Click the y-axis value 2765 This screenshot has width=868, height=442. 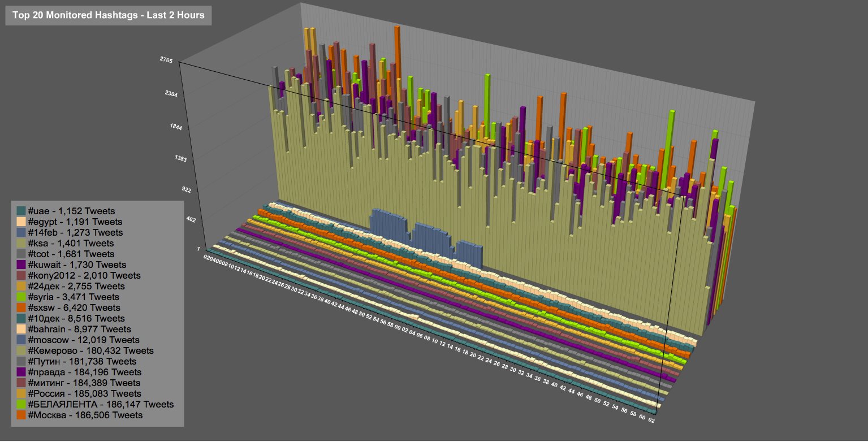point(167,60)
